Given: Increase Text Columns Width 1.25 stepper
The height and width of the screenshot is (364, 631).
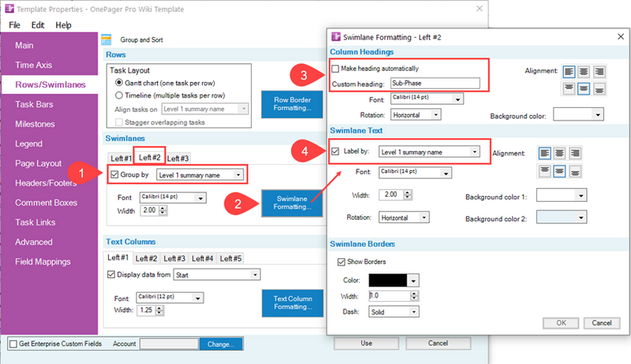Looking at the screenshot, I should click(160, 308).
